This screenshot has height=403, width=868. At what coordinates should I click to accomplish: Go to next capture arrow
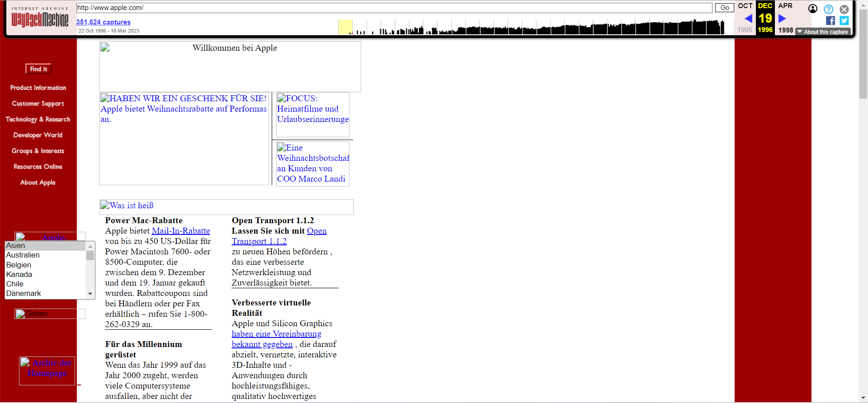tap(782, 19)
